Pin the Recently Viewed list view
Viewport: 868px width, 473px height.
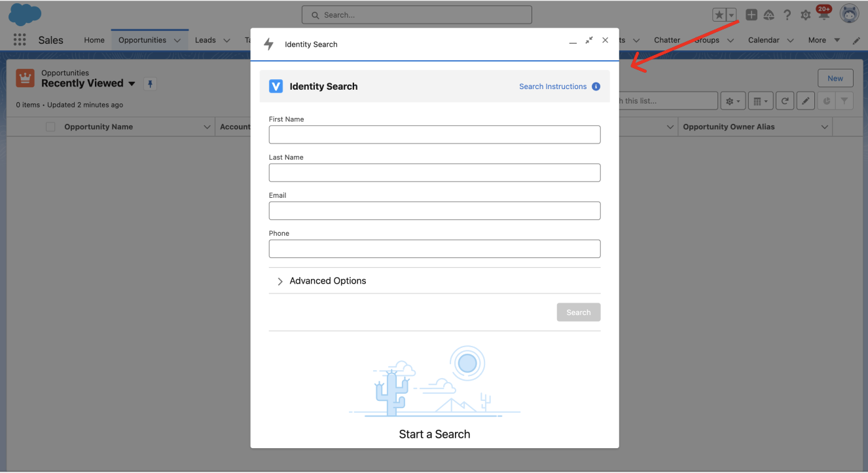[150, 84]
